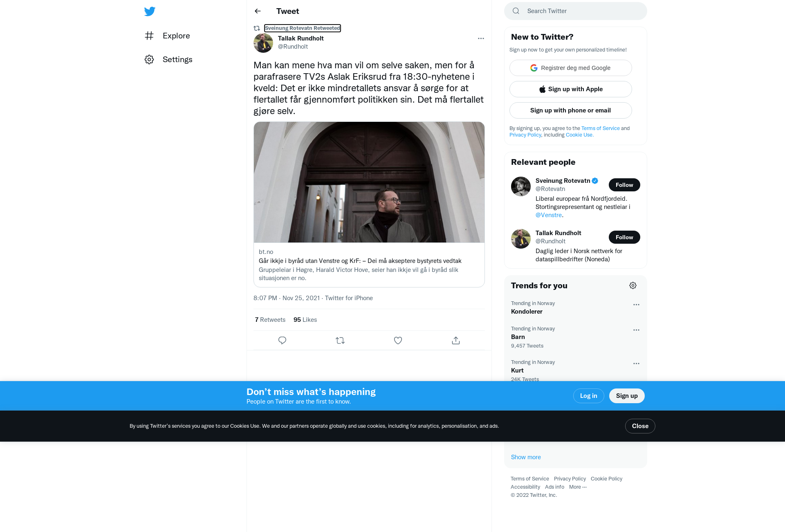Click Sign up with Apple button
Viewport: 785px width, 532px height.
570,89
